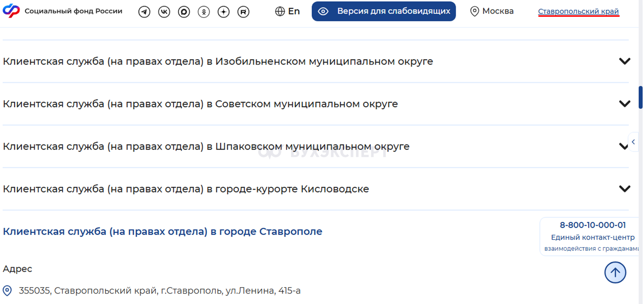Expand the Советском муниципальном округе section
The image size is (644, 304).
625,104
